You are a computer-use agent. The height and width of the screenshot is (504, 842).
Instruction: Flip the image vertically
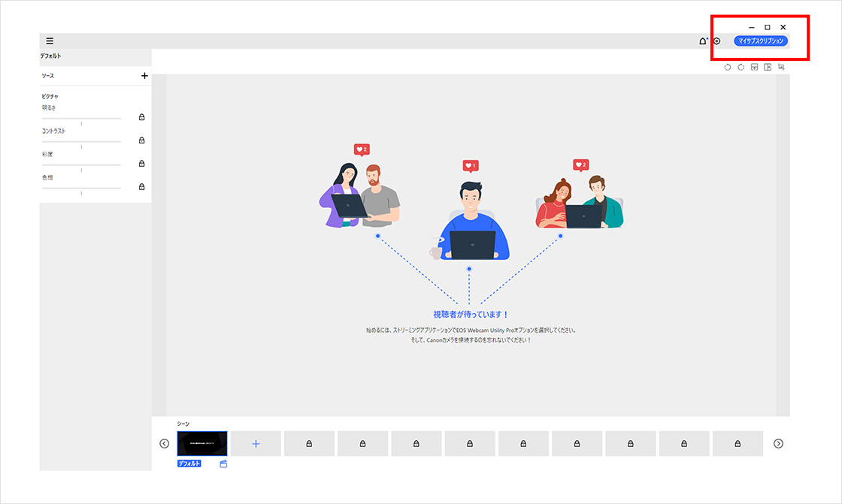pos(754,67)
